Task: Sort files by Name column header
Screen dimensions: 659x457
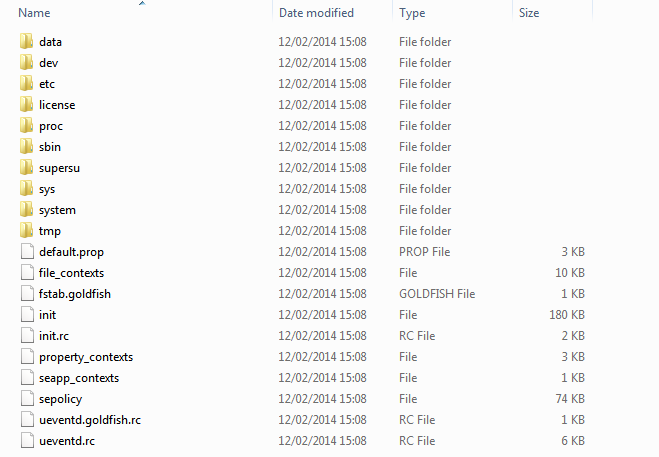Action: click(34, 13)
